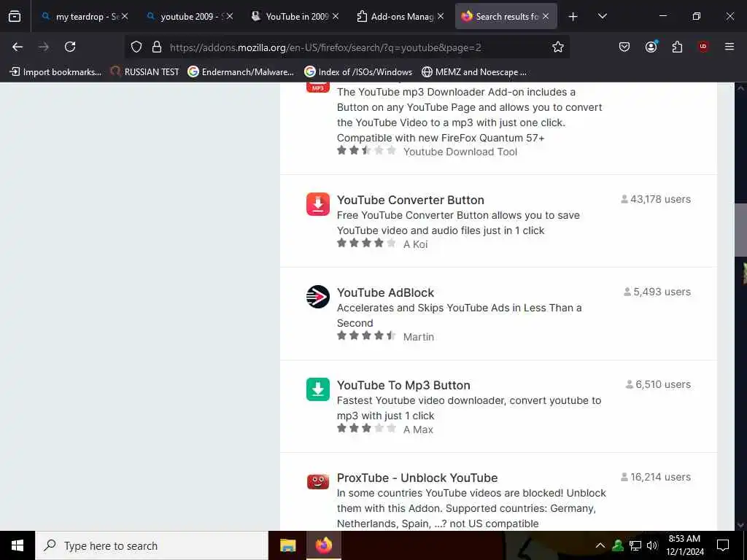This screenshot has width=747, height=560.
Task: Click the '5,493 users' count
Action: pyautogui.click(x=657, y=292)
